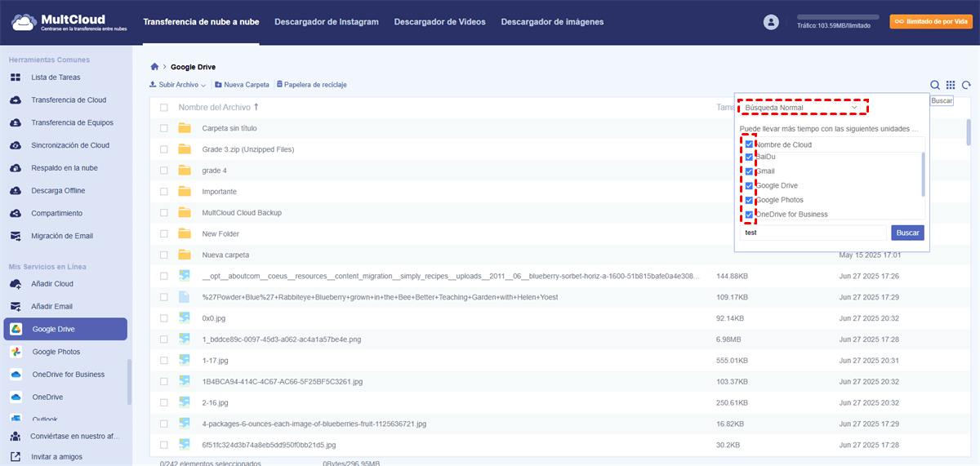This screenshot has height=466, width=980.
Task: Expand the Subir Archivo dropdown
Action: coord(177,85)
